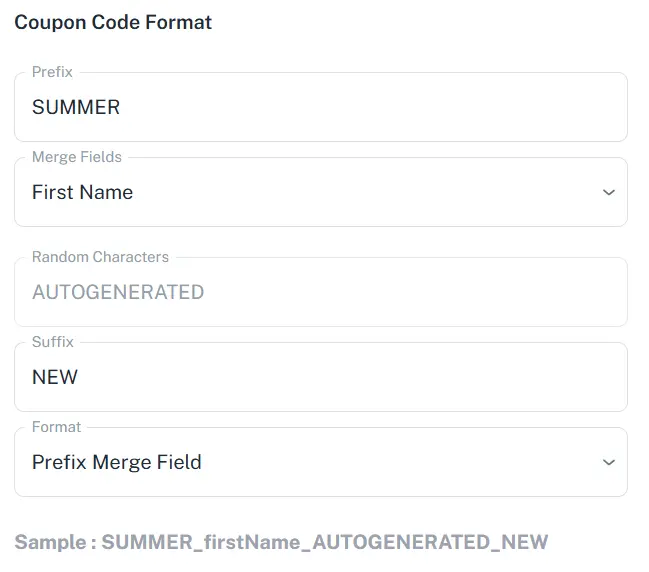This screenshot has width=649, height=572.
Task: Place cursor after 'NEW' suffix text
Action: pos(80,377)
